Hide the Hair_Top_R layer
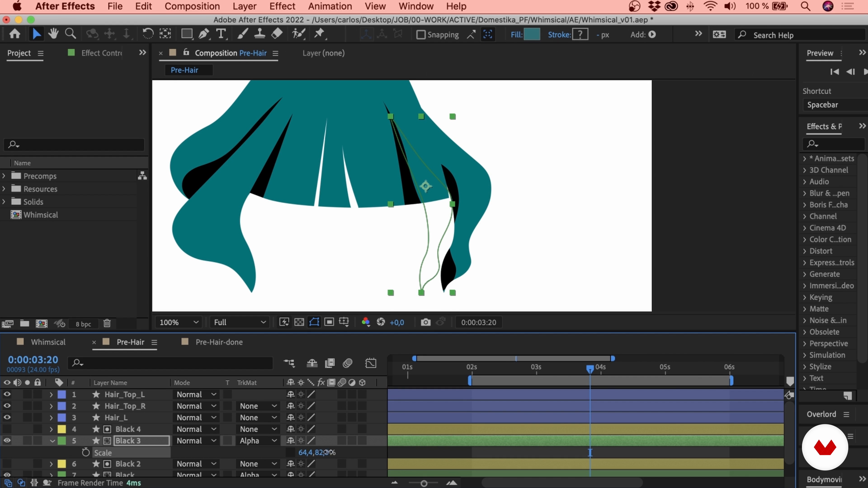This screenshot has height=488, width=868. [x=7, y=406]
